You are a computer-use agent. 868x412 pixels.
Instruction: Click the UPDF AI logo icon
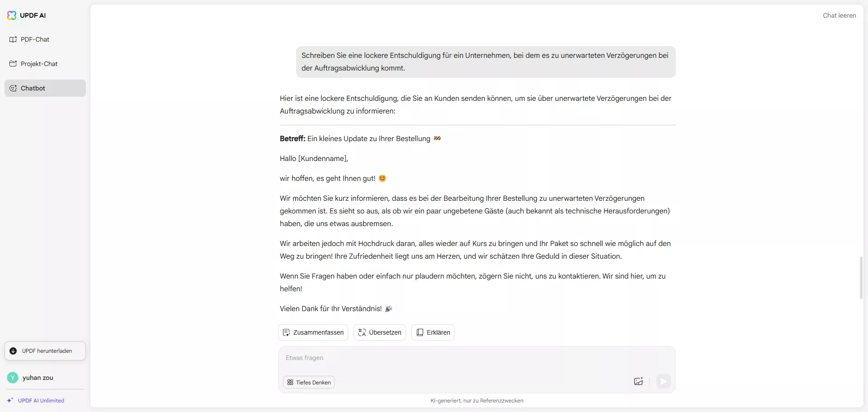click(12, 15)
